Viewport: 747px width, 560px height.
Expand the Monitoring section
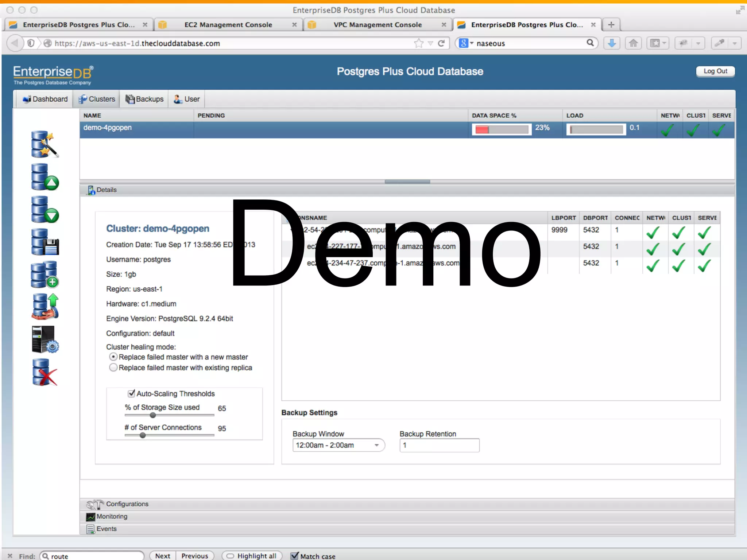click(x=407, y=517)
